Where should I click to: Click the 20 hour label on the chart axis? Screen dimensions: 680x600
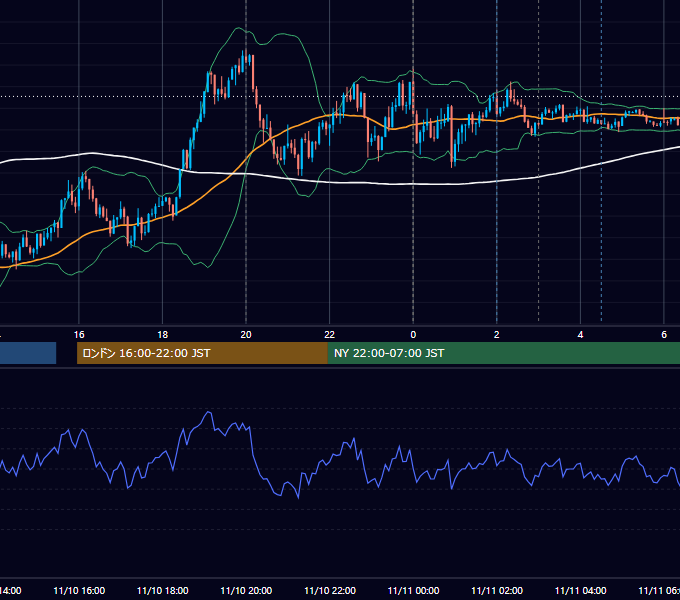246,335
